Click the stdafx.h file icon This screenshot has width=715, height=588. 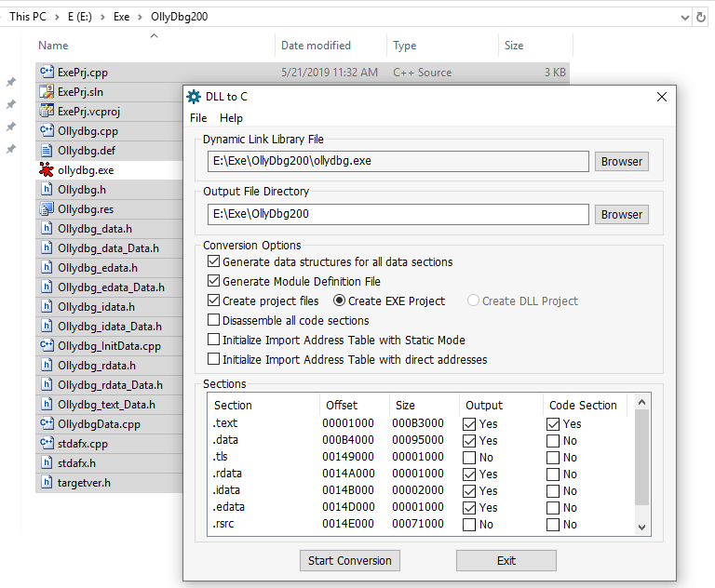[47, 463]
